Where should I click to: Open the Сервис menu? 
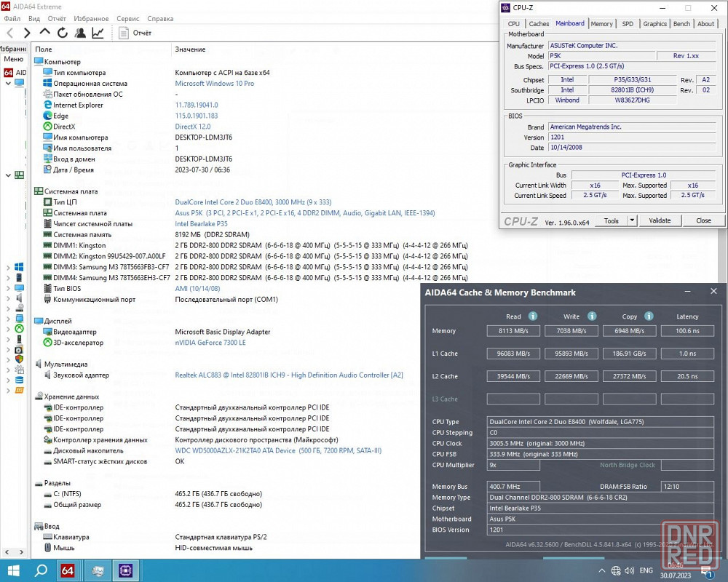[128, 18]
